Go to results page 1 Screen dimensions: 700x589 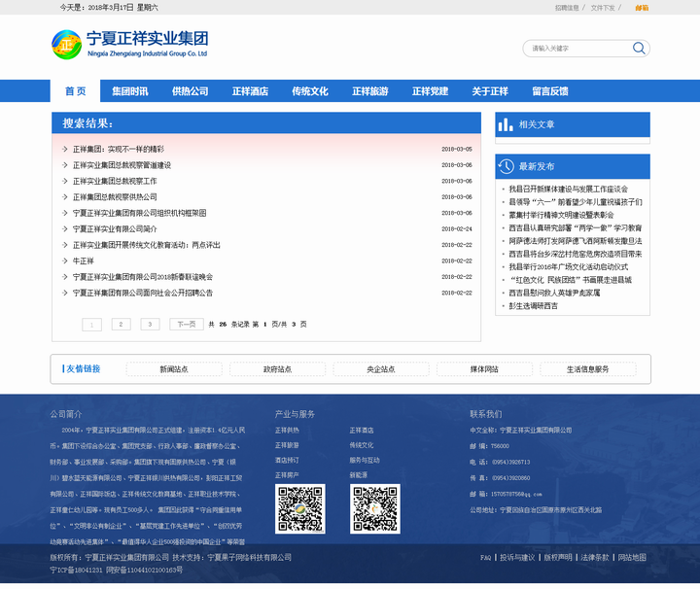coord(92,325)
